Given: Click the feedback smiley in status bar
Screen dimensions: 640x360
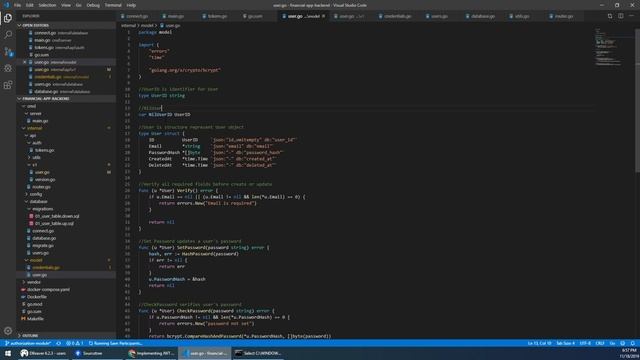Looking at the screenshot, I should (x=622, y=343).
